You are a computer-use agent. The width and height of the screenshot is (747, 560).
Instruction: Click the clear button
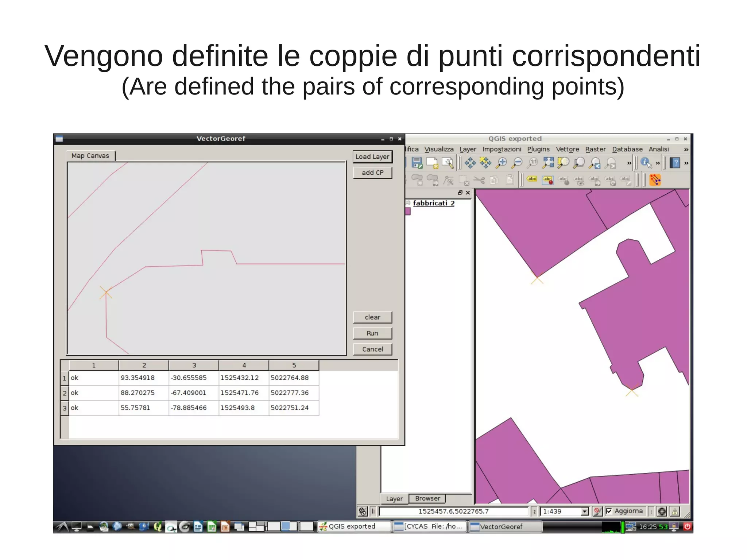(x=372, y=317)
